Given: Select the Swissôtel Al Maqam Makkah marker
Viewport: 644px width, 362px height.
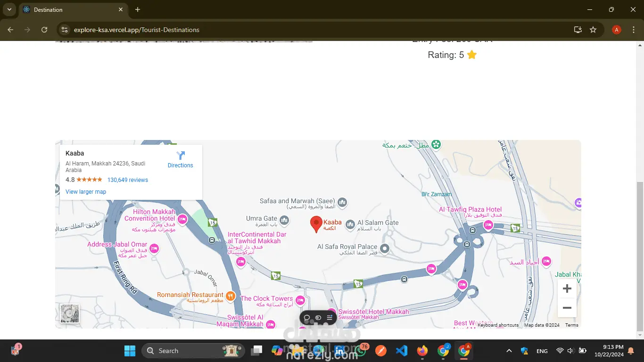Looking at the screenshot, I should point(270,324).
